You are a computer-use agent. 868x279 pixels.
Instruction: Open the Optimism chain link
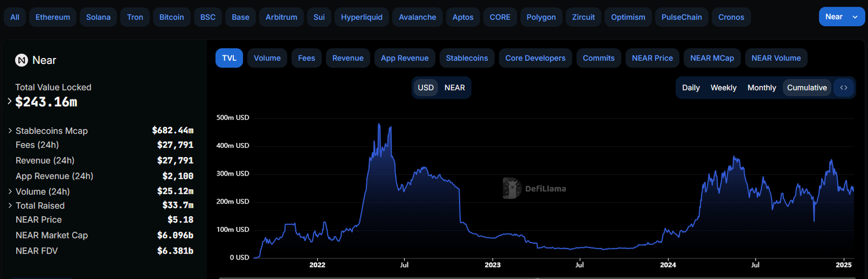pos(628,17)
